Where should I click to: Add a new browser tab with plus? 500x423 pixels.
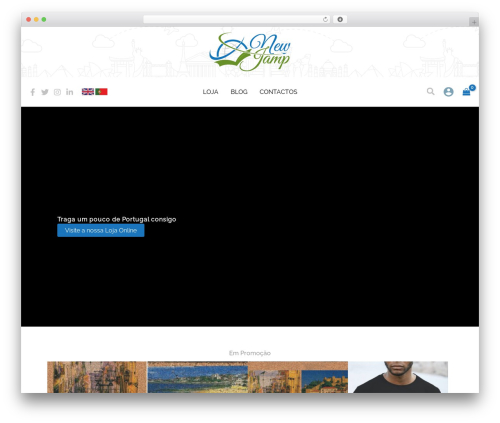(474, 22)
